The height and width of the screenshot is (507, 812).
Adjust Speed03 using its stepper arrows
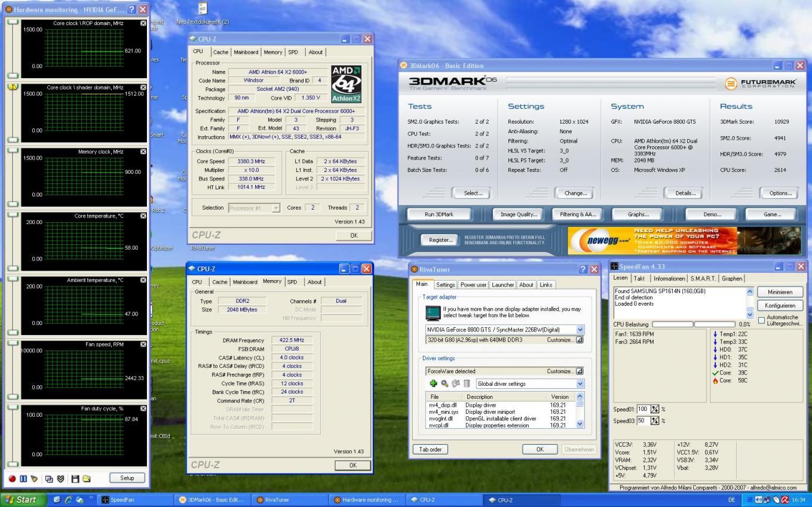tap(654, 420)
